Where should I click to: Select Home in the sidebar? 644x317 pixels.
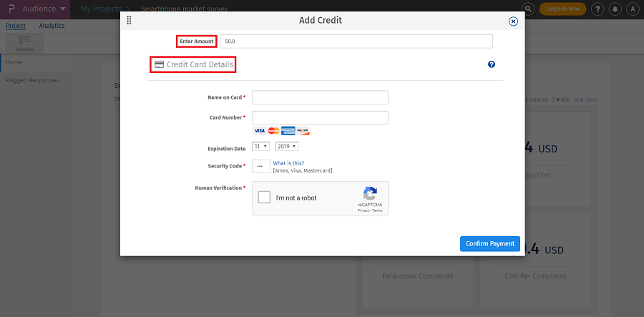pos(35,62)
